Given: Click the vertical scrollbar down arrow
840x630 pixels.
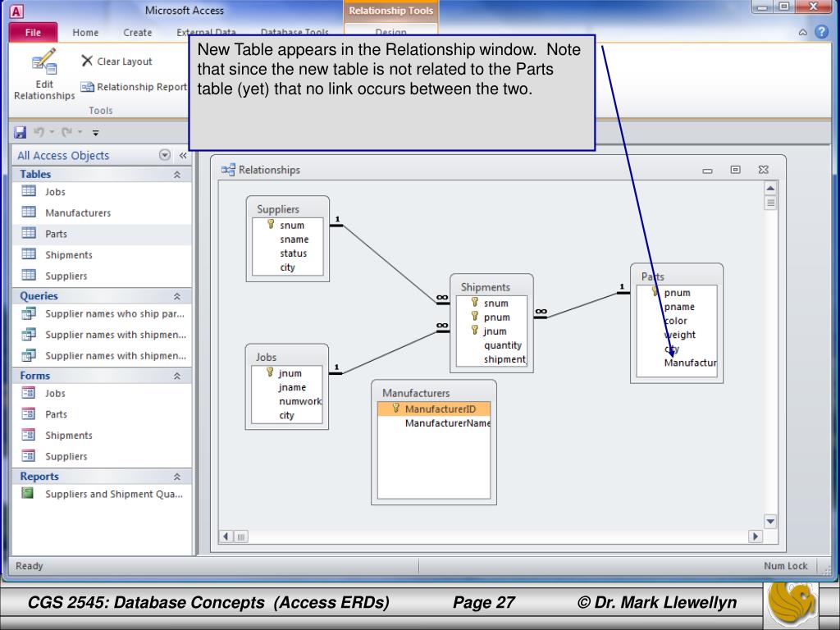Looking at the screenshot, I should point(770,521).
